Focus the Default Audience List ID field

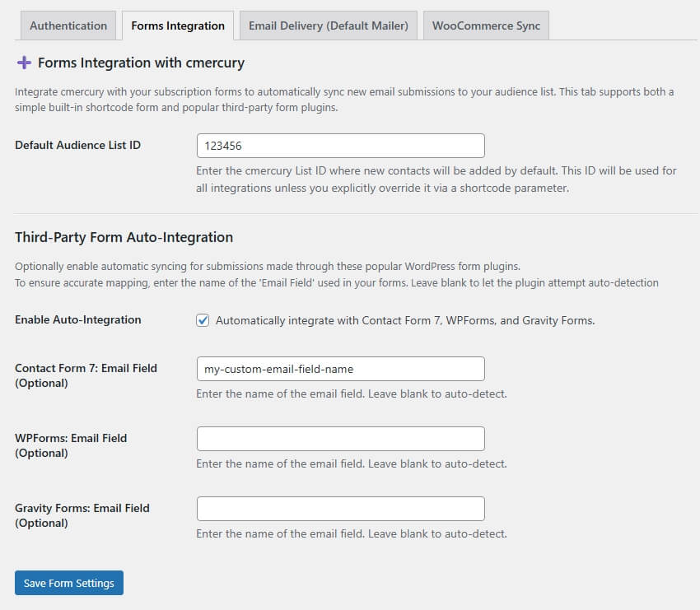point(340,146)
